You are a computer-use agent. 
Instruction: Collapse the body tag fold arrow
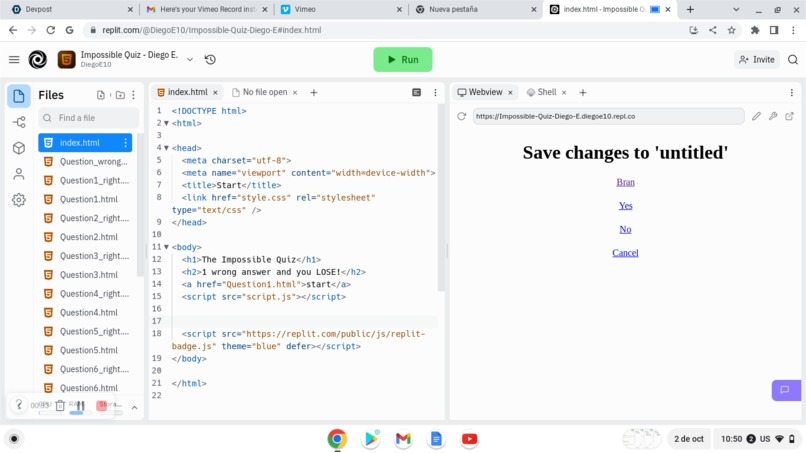(166, 247)
